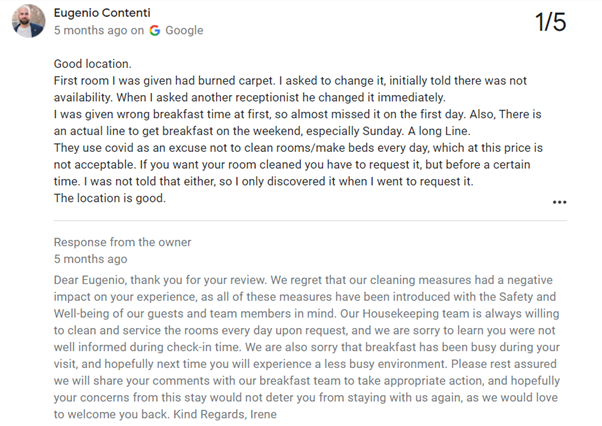Click the Google source text link
The image size is (602, 426).
tap(184, 30)
